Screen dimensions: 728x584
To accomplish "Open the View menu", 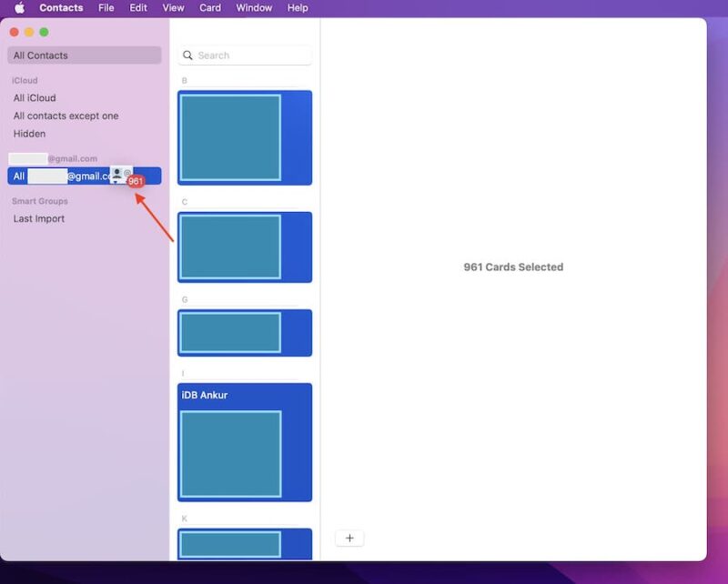I will [x=172, y=7].
